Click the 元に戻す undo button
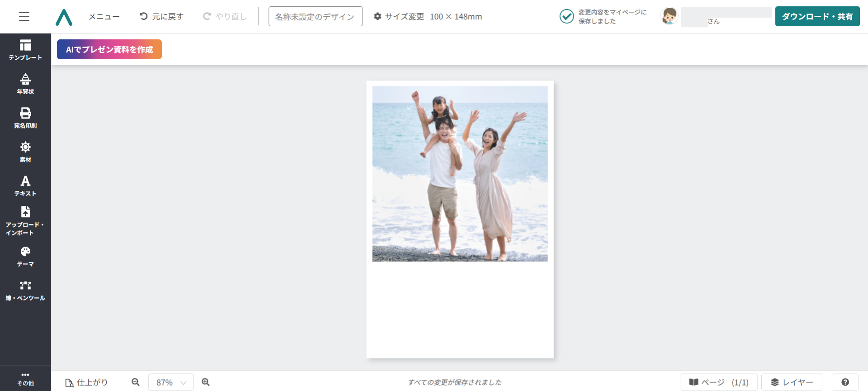 161,17
